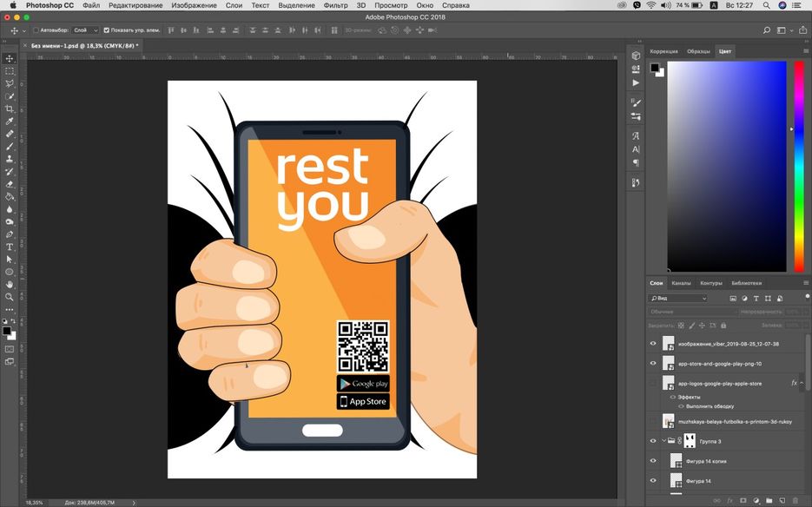Open the layer filter Вид dropdown

(679, 298)
